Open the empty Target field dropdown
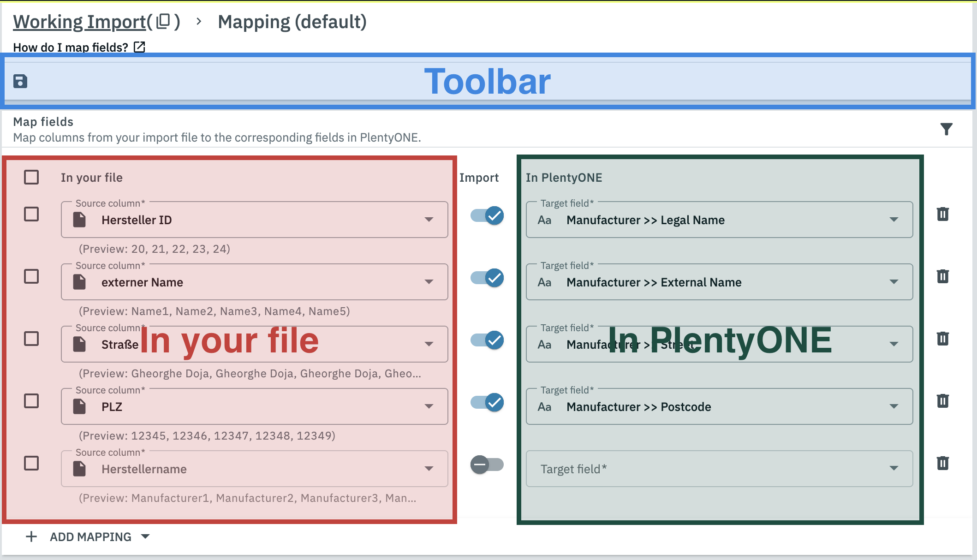 click(x=894, y=469)
